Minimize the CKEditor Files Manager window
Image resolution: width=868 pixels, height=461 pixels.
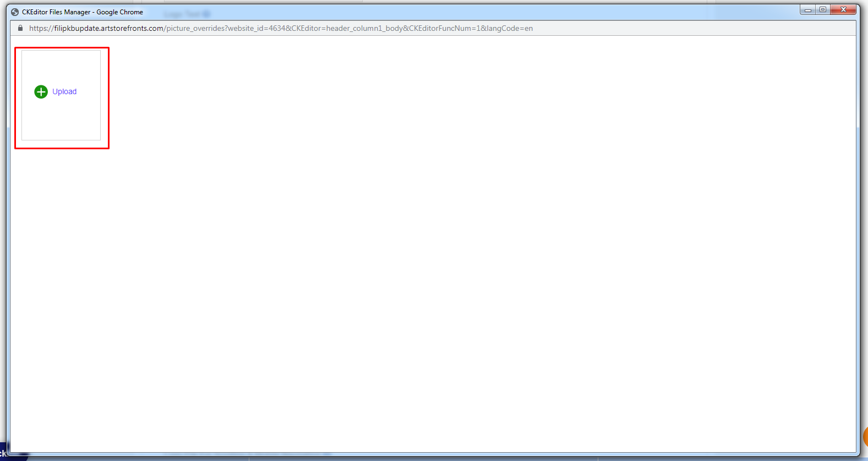(808, 10)
